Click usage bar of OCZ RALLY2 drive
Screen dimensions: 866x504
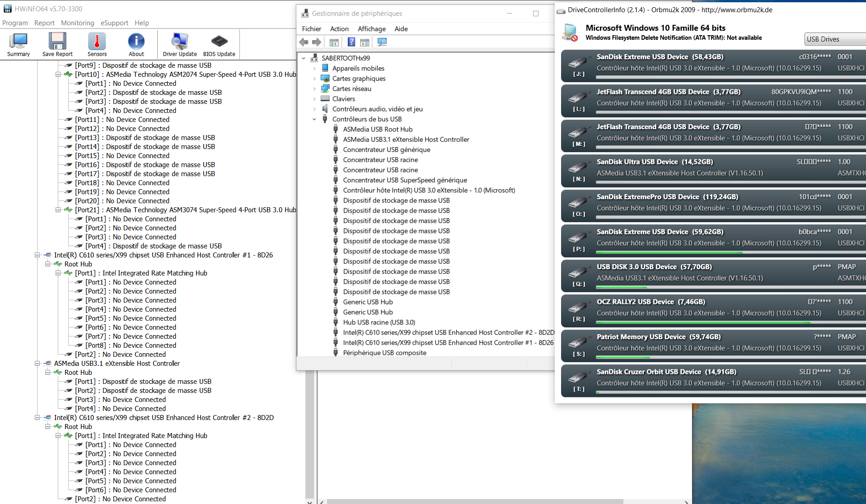730,322
